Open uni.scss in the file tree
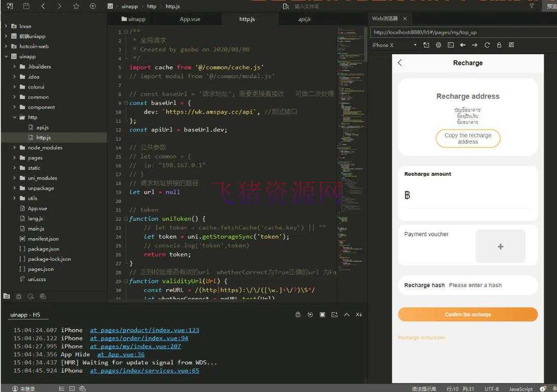Viewport: 557px width, 392px height. click(x=37, y=280)
